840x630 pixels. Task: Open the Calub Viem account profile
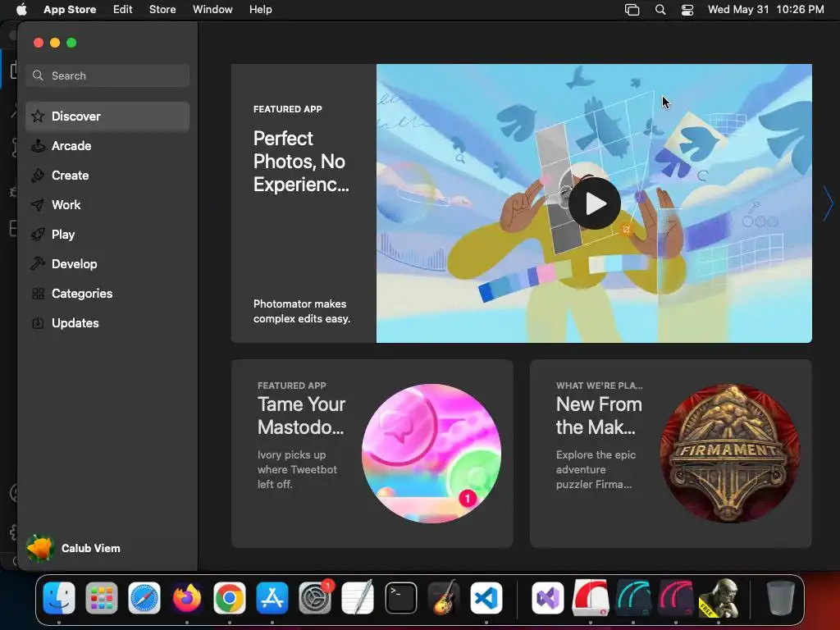(x=73, y=548)
